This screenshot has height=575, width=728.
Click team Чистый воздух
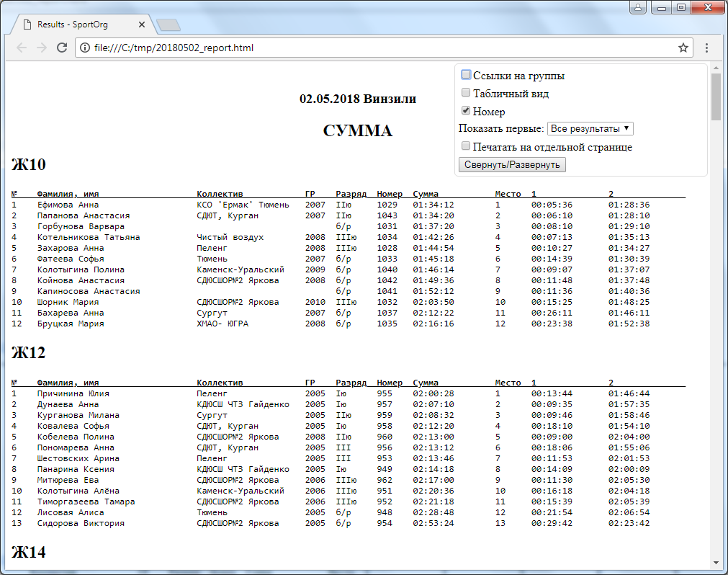tap(230, 237)
